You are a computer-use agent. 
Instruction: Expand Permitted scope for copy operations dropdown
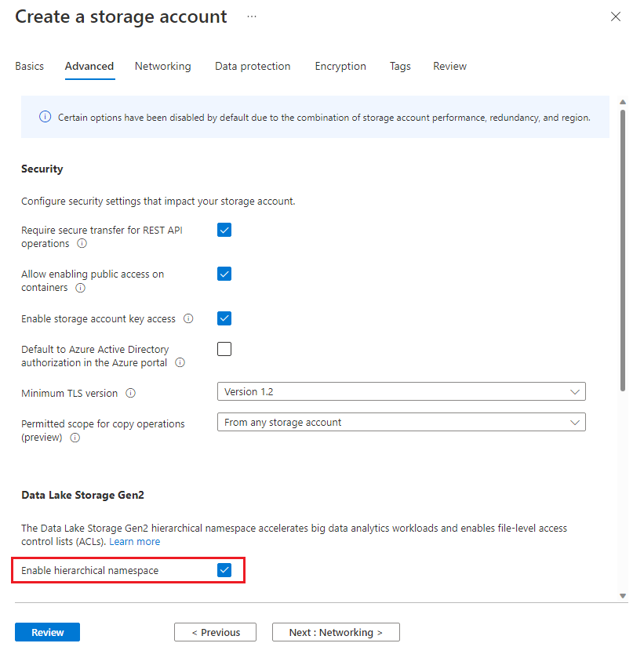pos(401,422)
